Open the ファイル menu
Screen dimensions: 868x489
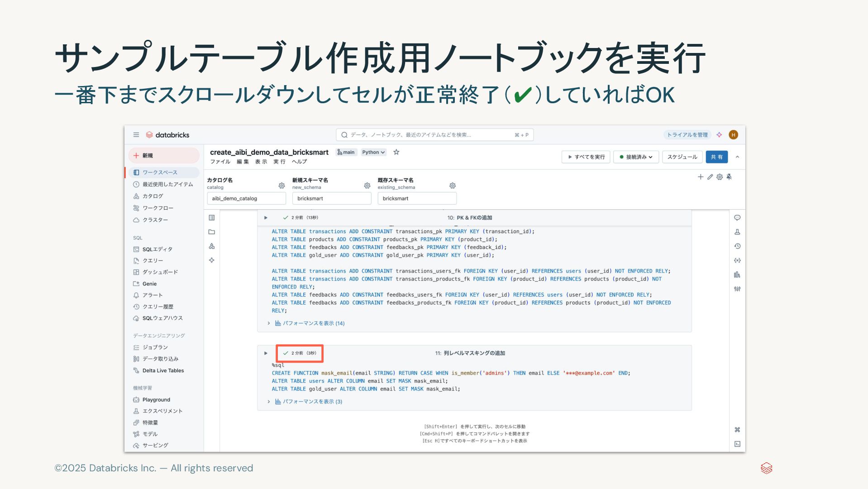220,162
